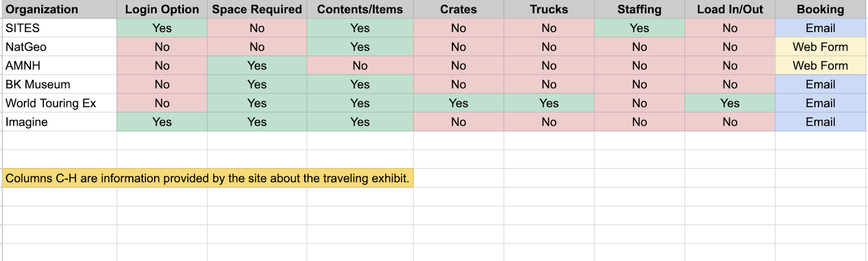The width and height of the screenshot is (868, 261).
Task: Select the Organization header cell
Action: [x=60, y=9]
